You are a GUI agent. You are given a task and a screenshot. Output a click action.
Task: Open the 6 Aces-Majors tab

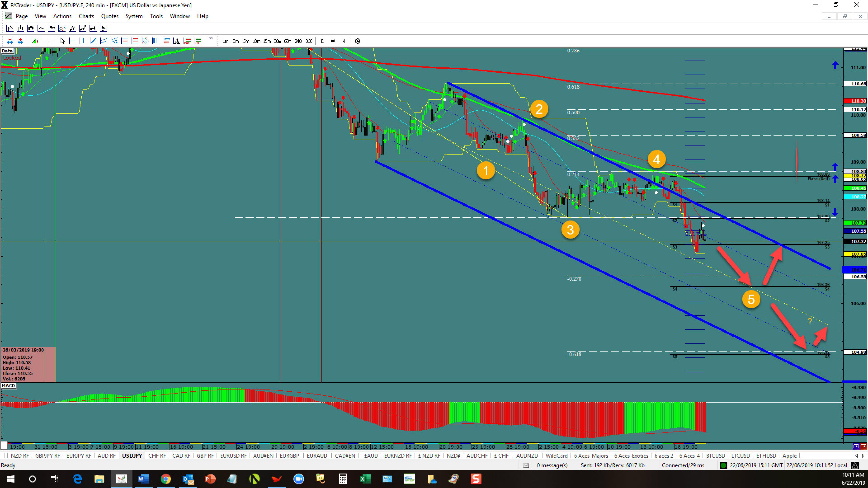tap(591, 456)
